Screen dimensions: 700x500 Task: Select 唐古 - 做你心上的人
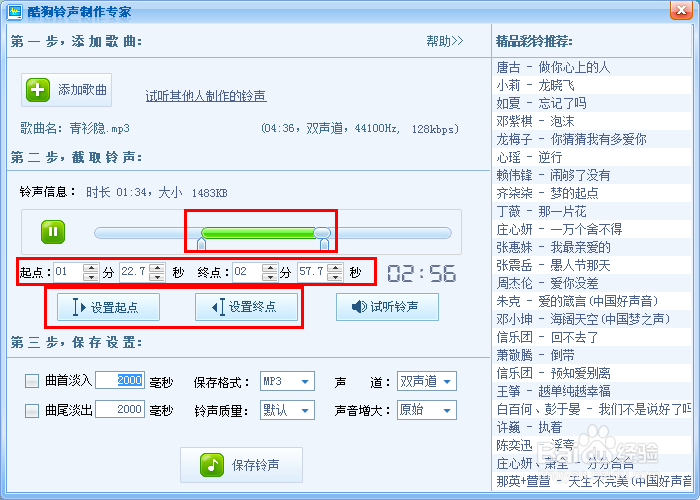(592, 67)
